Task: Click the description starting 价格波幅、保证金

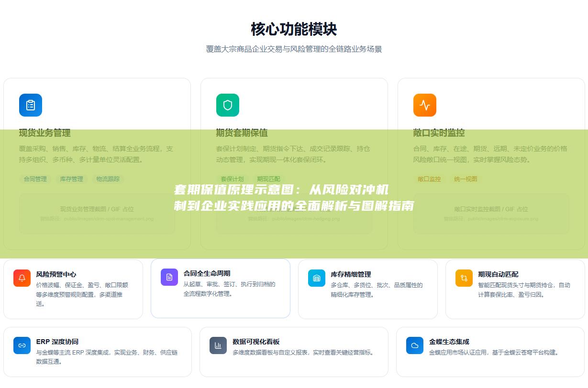Action: pos(82,294)
